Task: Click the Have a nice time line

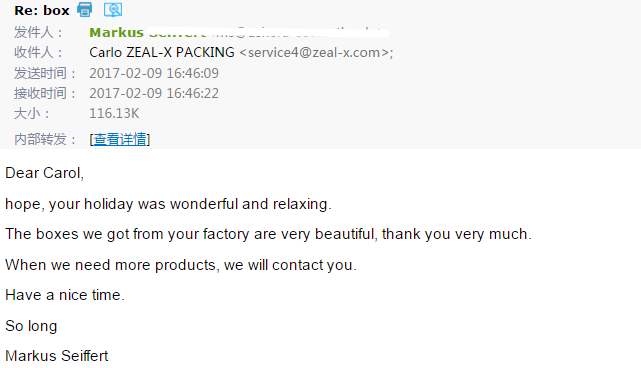Action: click(65, 295)
